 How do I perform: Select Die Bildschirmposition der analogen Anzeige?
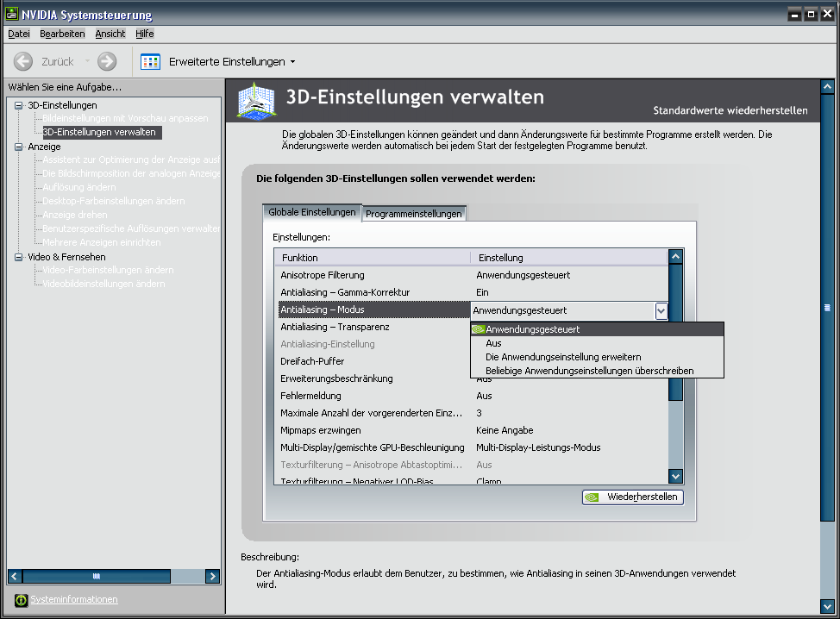[x=131, y=173]
